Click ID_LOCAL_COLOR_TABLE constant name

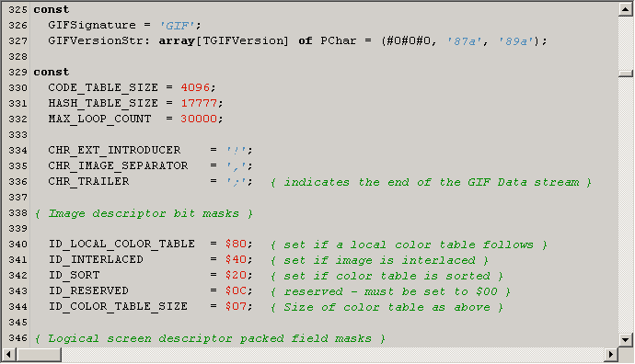tap(121, 245)
